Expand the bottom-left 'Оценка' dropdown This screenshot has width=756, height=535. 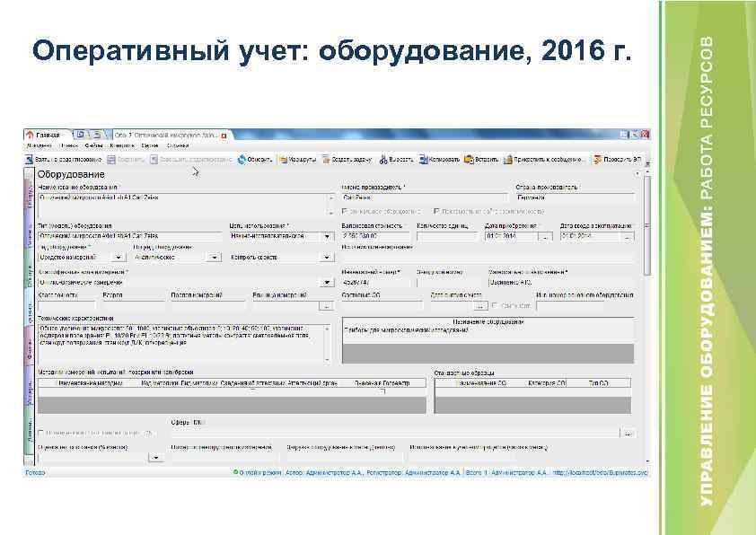point(155,458)
